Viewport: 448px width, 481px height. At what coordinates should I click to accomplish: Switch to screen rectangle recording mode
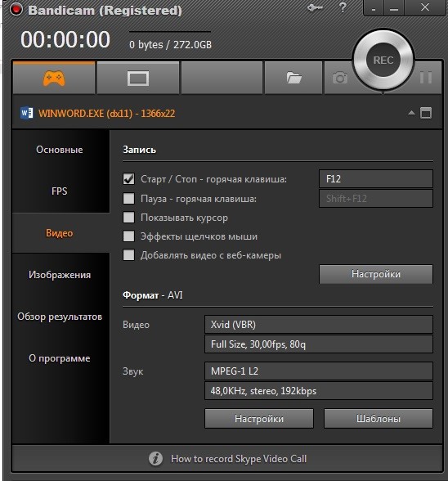138,79
